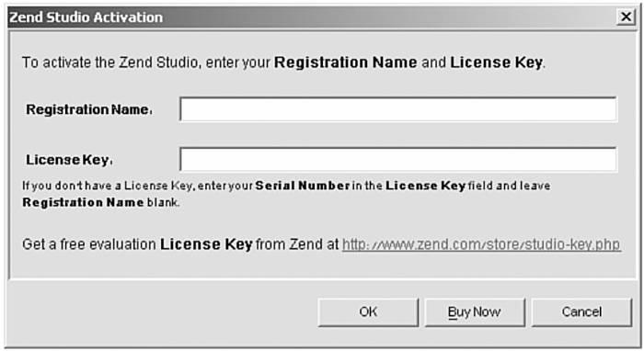Image resolution: width=644 pixels, height=351 pixels.
Task: Confirm activation with the OK button
Action: coord(368,312)
